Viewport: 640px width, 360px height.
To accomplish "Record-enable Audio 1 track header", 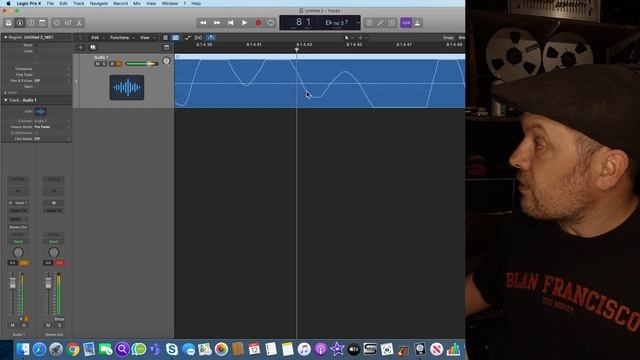I will (x=112, y=64).
